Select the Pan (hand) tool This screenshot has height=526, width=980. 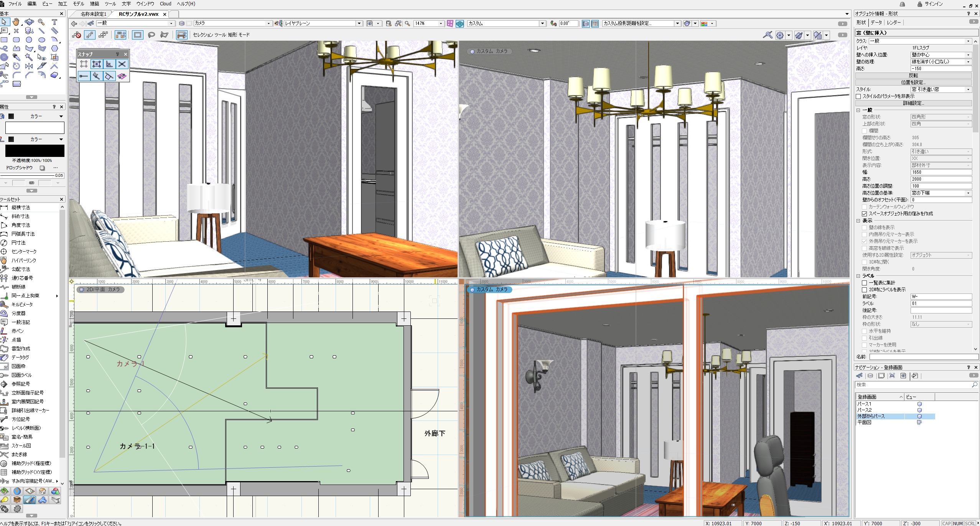(x=16, y=22)
